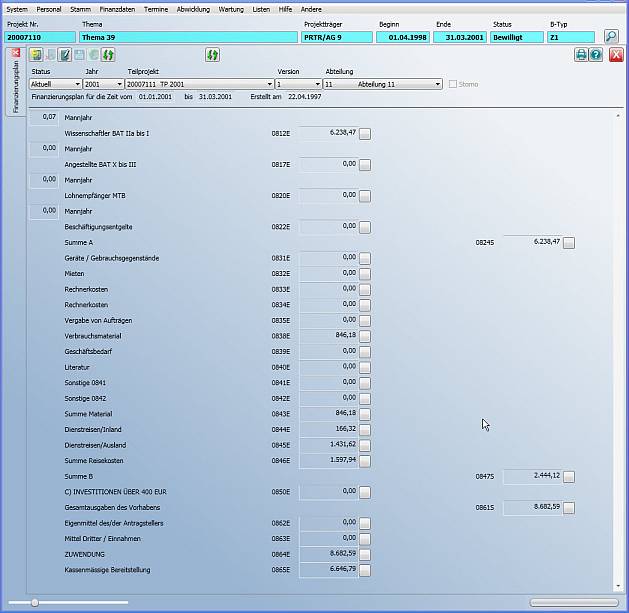The height and width of the screenshot is (613, 629).
Task: Open the Finanzdaten menu
Action: coord(117,9)
